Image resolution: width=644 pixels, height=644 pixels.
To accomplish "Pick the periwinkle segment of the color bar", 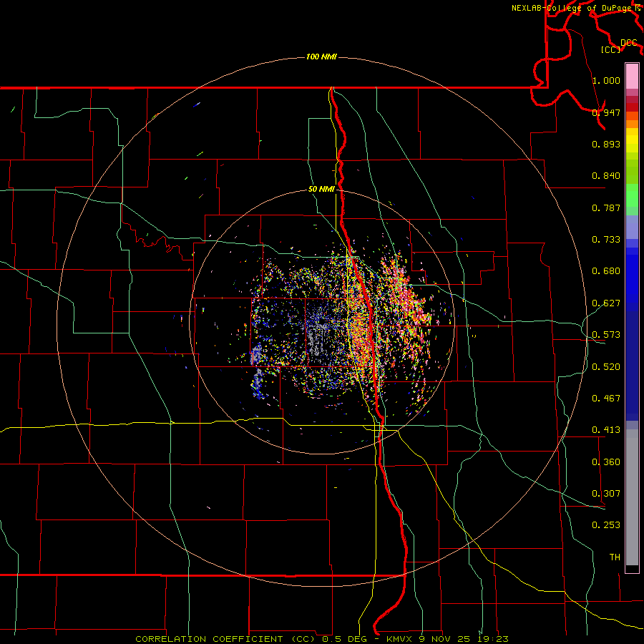I will 632,227.
